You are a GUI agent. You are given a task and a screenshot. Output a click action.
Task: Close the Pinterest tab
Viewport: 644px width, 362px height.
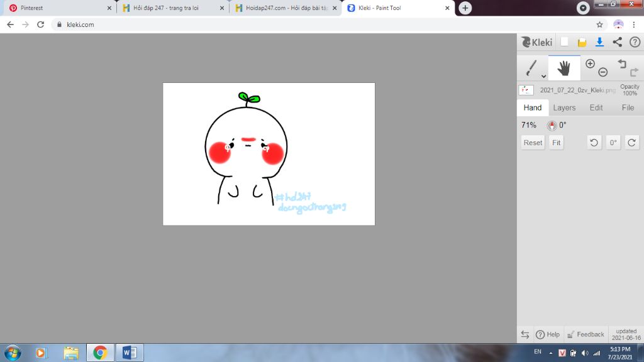[109, 8]
